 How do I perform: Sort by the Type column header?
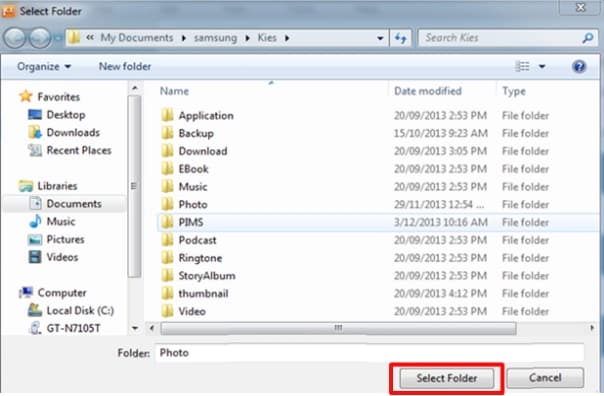(x=514, y=91)
